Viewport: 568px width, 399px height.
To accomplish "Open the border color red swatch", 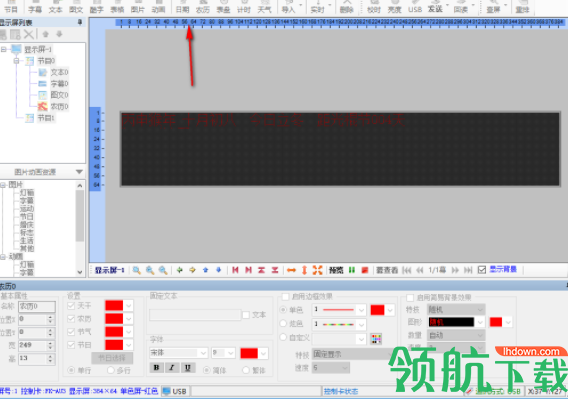I will (377, 310).
